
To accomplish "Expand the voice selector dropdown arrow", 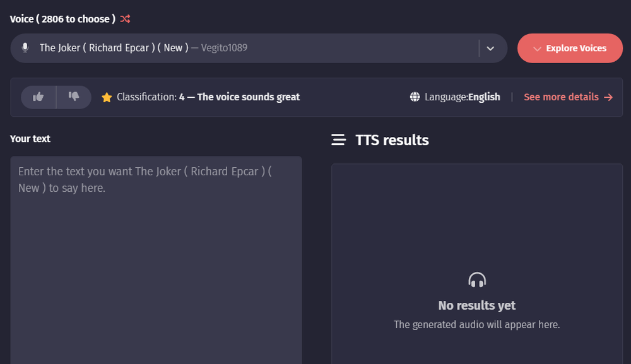I will [490, 49].
